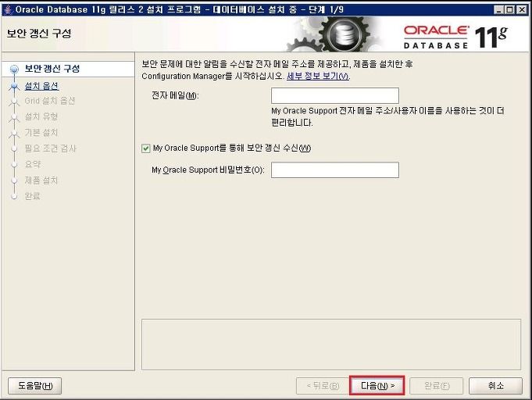Open the 세부 정보 보기 details link
The height and width of the screenshot is (400, 532).
[318, 76]
